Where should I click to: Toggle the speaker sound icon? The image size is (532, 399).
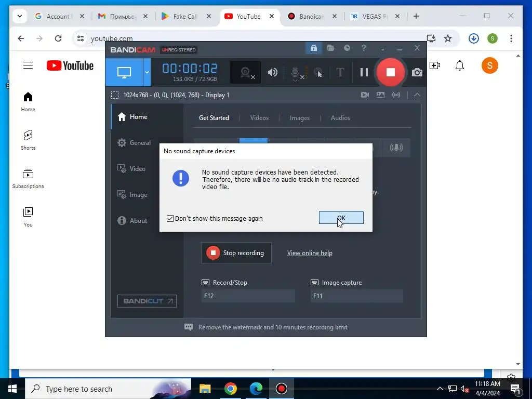coord(272,72)
